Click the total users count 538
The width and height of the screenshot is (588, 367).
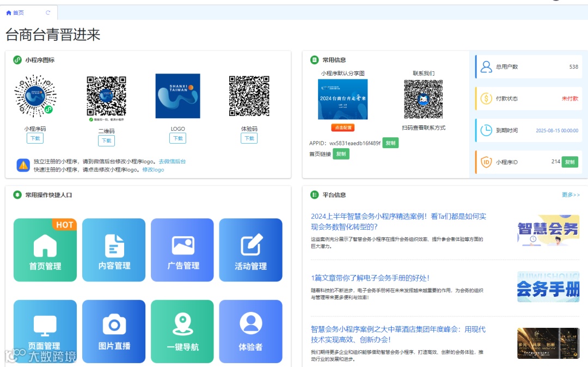click(574, 67)
